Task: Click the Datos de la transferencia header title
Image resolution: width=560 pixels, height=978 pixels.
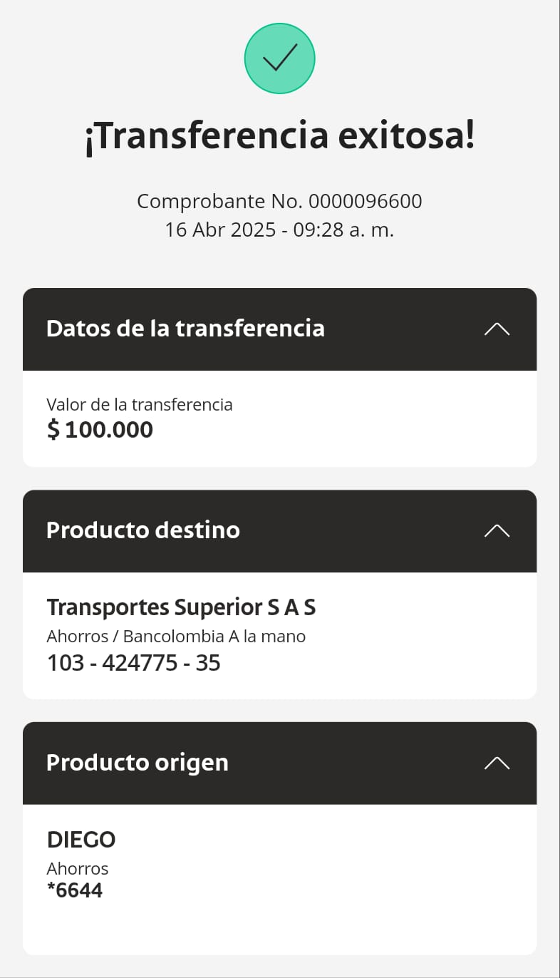Action: click(185, 329)
